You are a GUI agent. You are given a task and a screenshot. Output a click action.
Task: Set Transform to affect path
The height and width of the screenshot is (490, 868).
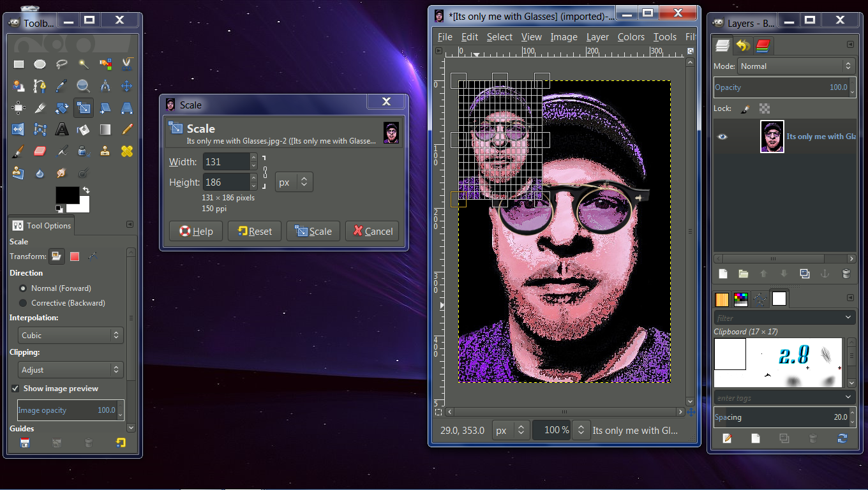[93, 256]
